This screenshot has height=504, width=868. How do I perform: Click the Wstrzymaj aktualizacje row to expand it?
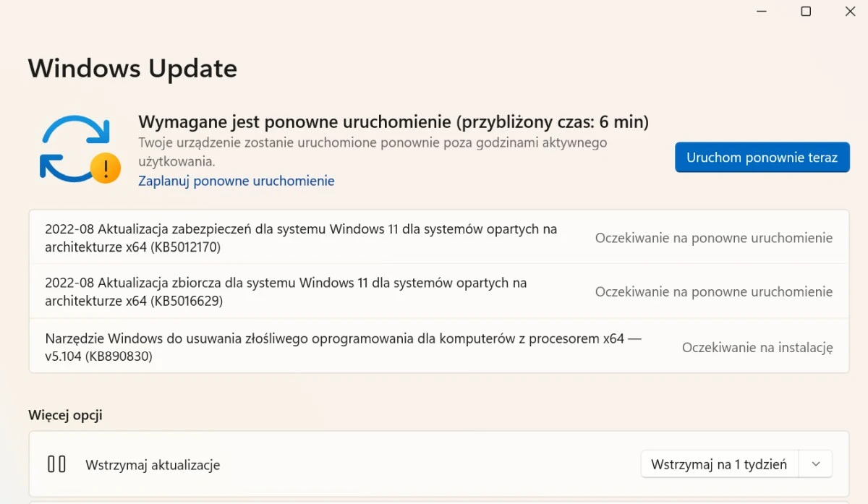click(x=362, y=465)
